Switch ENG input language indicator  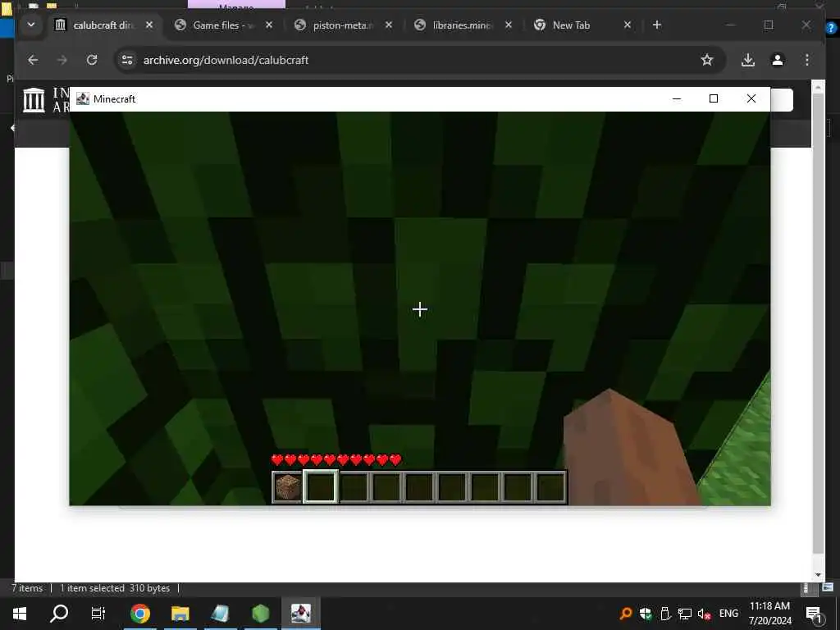click(x=728, y=614)
